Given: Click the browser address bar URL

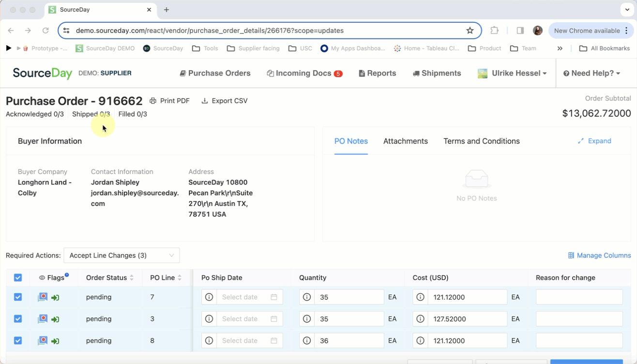Looking at the screenshot, I should point(210,30).
